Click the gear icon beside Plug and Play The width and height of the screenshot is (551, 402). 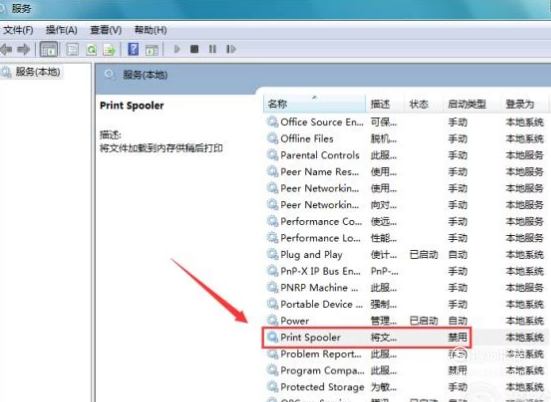[272, 254]
